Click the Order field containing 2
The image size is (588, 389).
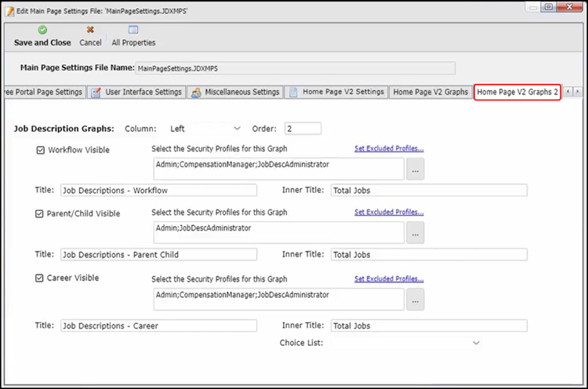coord(303,129)
